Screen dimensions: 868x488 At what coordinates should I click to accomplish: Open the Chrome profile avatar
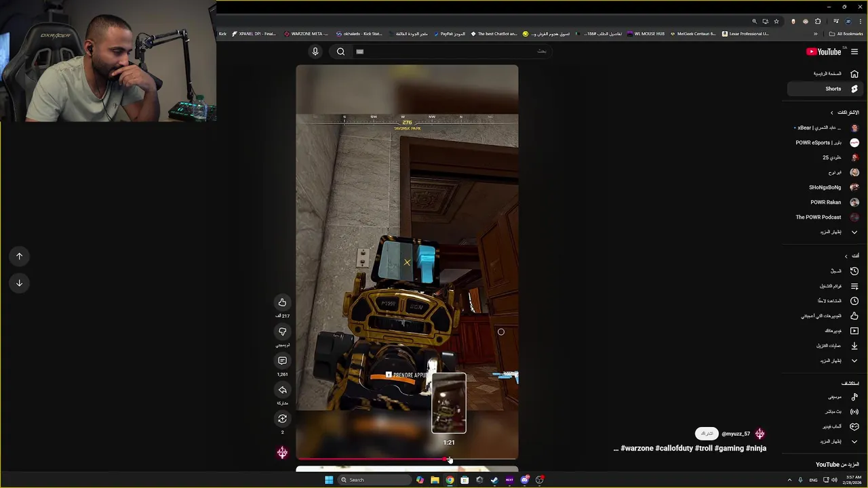[x=848, y=21]
